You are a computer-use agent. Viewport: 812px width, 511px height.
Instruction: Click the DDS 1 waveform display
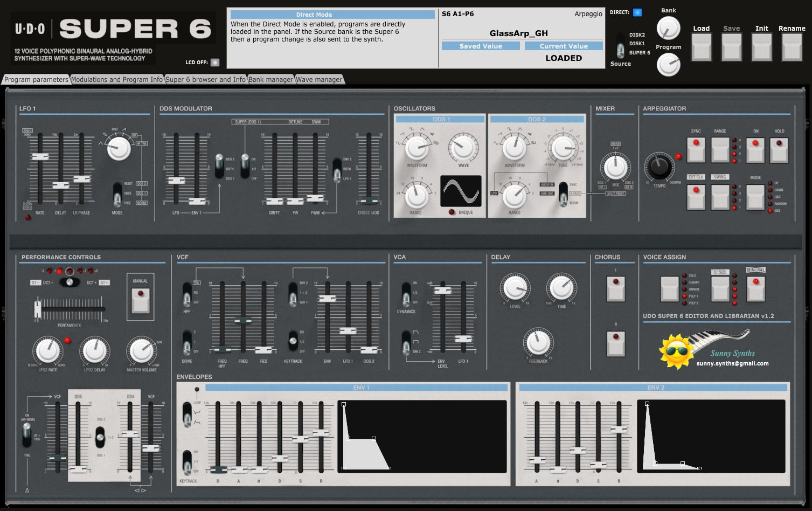click(x=461, y=191)
